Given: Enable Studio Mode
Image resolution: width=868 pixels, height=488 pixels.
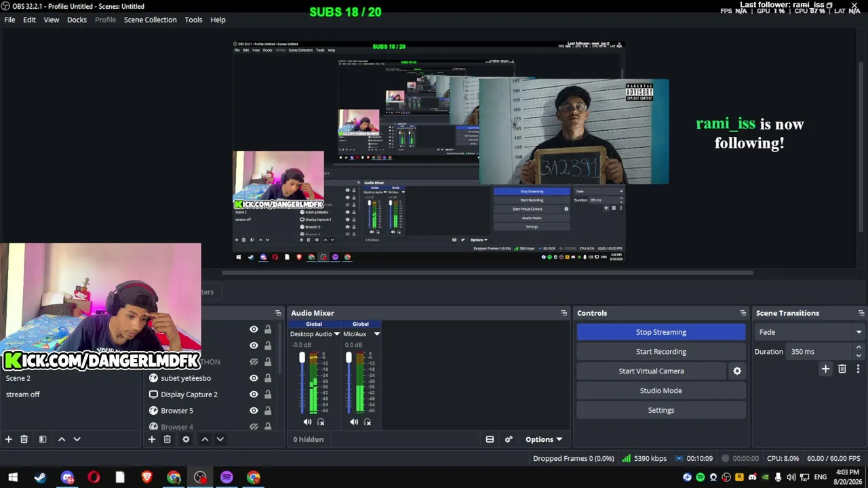Looking at the screenshot, I should click(661, 390).
